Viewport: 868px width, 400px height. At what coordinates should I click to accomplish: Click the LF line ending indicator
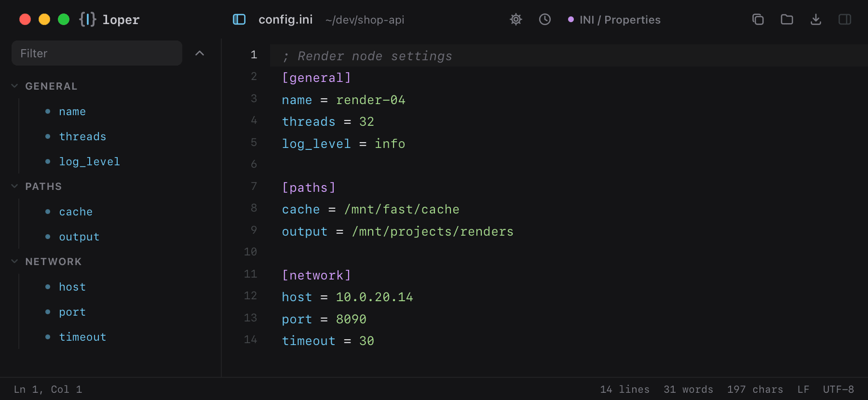(x=803, y=389)
